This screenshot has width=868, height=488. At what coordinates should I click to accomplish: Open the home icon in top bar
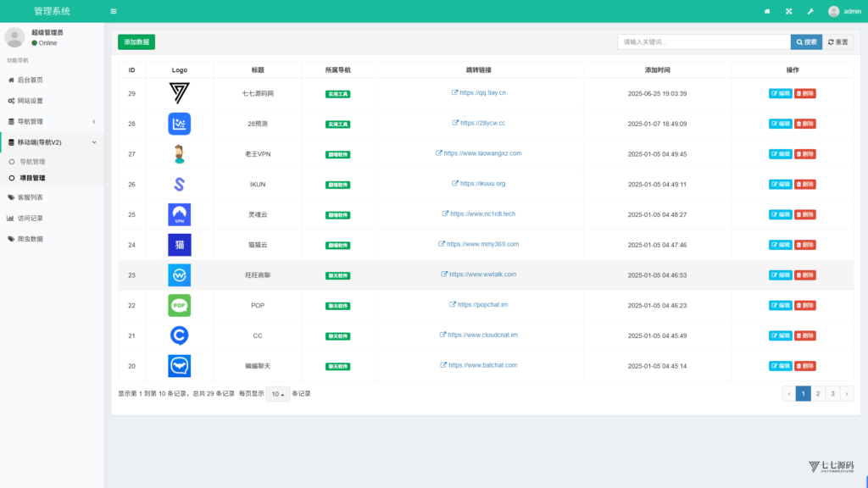point(766,11)
